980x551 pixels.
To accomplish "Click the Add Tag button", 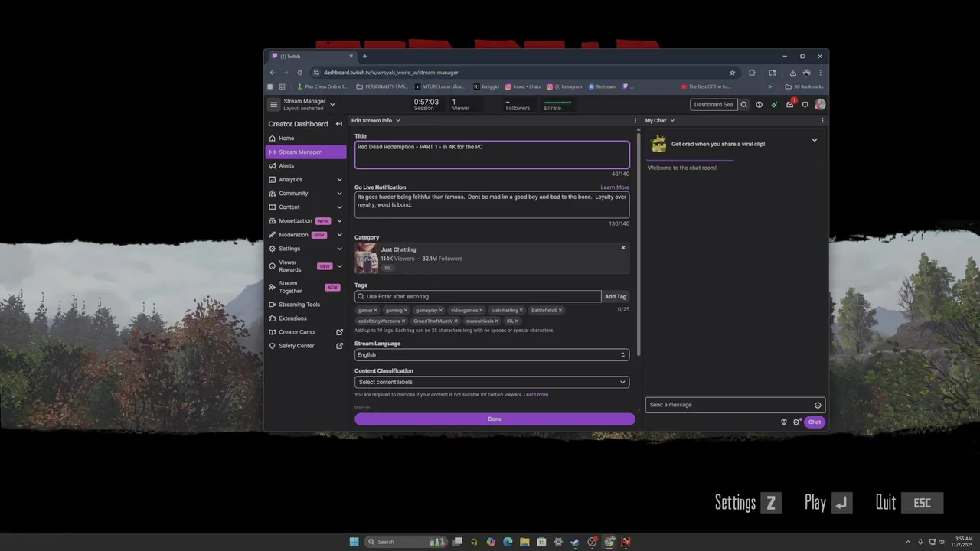I will (616, 297).
